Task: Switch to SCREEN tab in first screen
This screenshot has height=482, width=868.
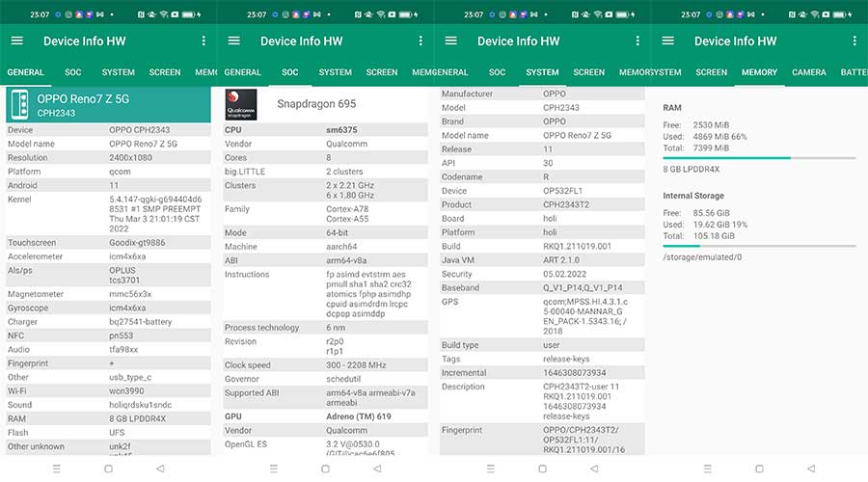Action: pyautogui.click(x=165, y=72)
